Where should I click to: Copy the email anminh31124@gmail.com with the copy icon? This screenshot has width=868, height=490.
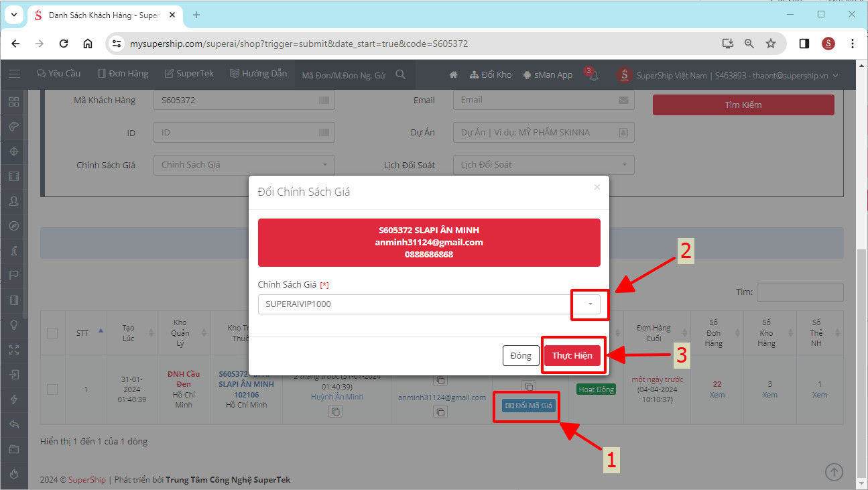[440, 412]
